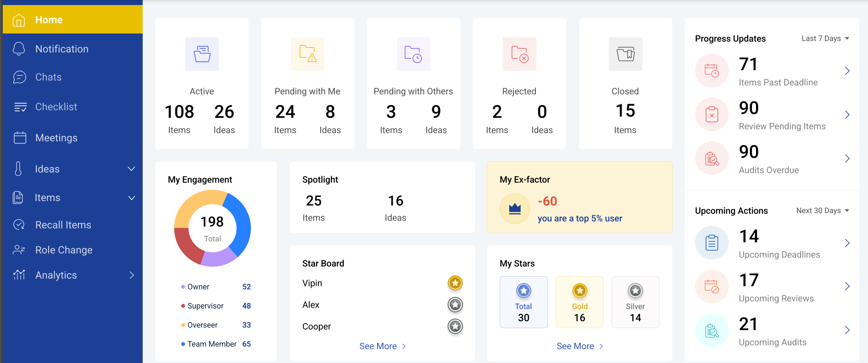Click the Items document icon in sidebar

coord(18,197)
